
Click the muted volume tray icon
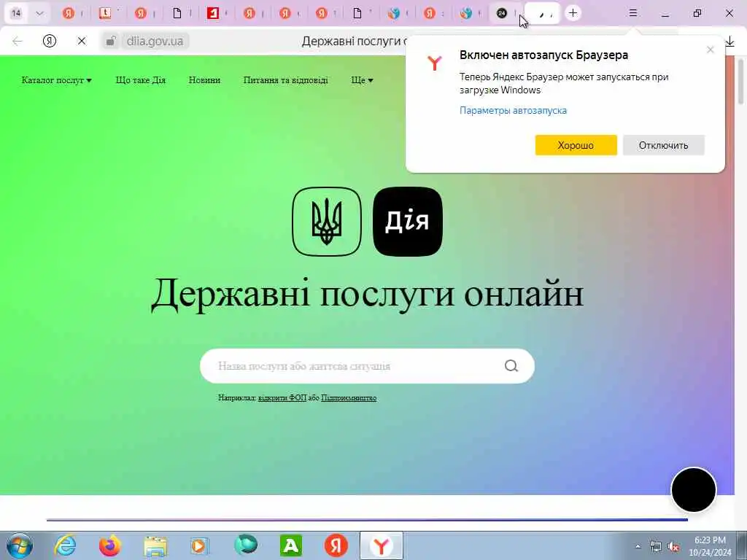coord(673,546)
